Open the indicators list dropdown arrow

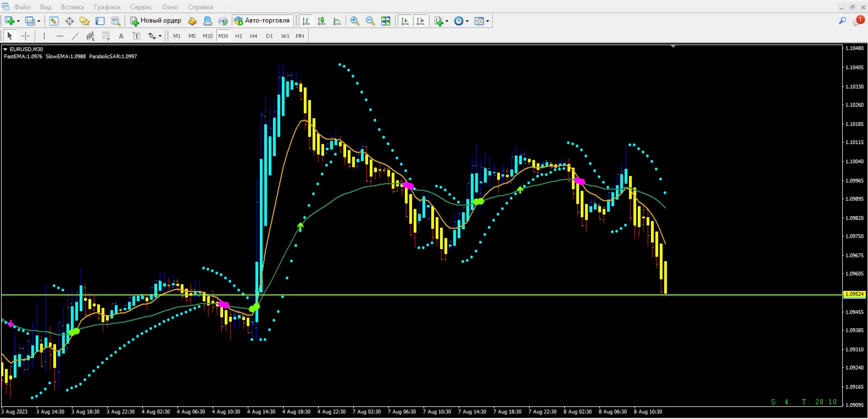click(447, 21)
